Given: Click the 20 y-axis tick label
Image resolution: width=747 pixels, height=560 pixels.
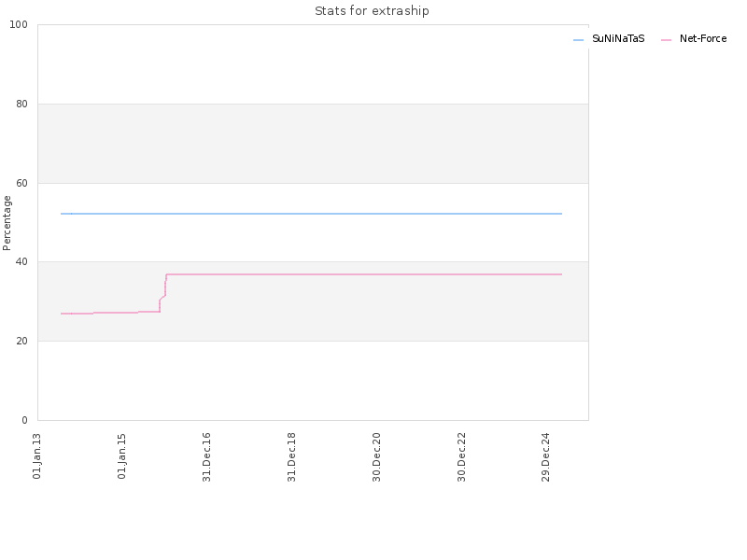Looking at the screenshot, I should (x=21, y=342).
